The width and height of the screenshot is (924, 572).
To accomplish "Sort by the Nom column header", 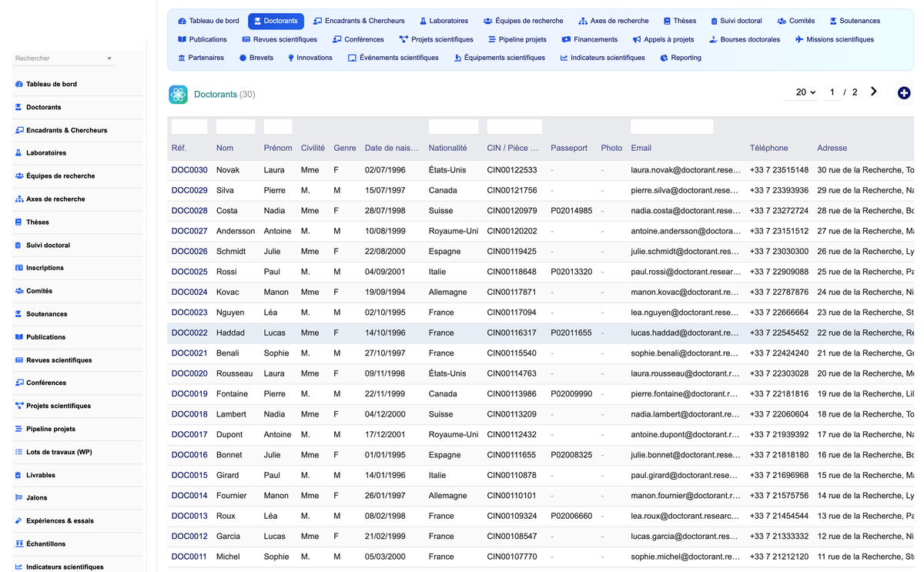I will tap(225, 148).
